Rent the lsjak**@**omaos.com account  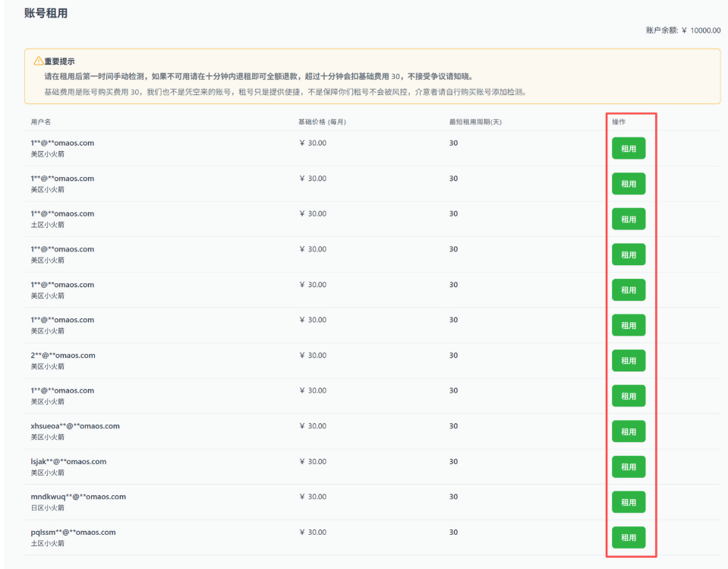(x=629, y=466)
